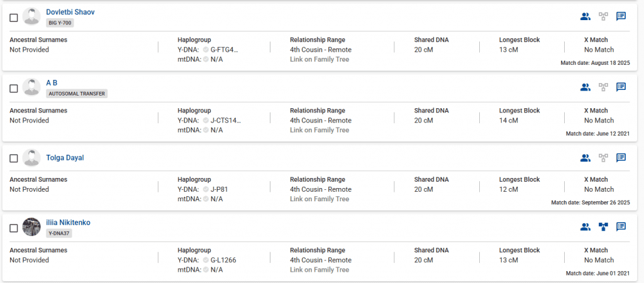The height and width of the screenshot is (283, 644).
Task: Open notes for Dovletbi Shaov
Action: [621, 17]
